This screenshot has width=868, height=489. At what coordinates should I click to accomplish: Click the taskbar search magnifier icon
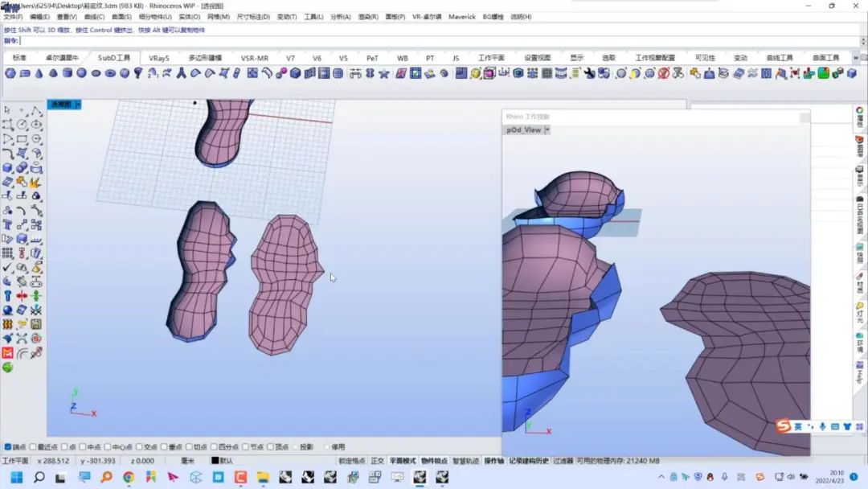pyautogui.click(x=39, y=477)
